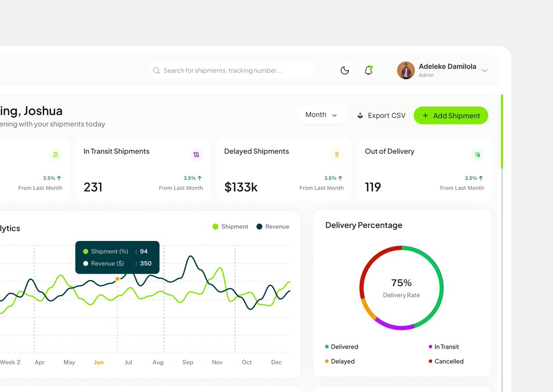Image resolution: width=553 pixels, height=392 pixels.
Task: Click Revenue ($) value 350 in tooltip
Action: 146,263
